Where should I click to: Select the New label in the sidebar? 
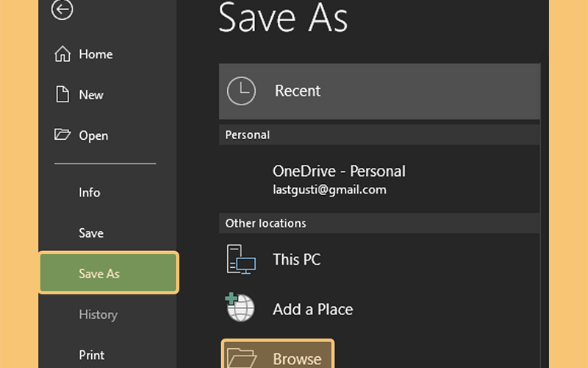coord(91,95)
